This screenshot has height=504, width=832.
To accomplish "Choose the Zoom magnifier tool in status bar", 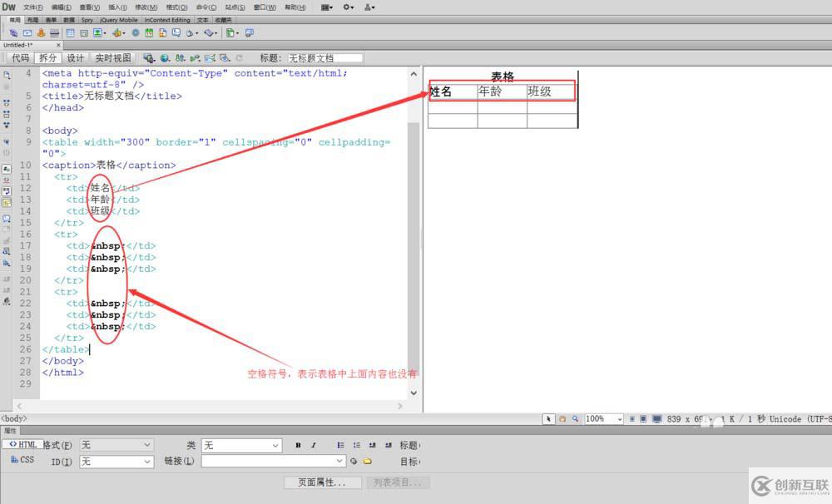I will point(575,419).
